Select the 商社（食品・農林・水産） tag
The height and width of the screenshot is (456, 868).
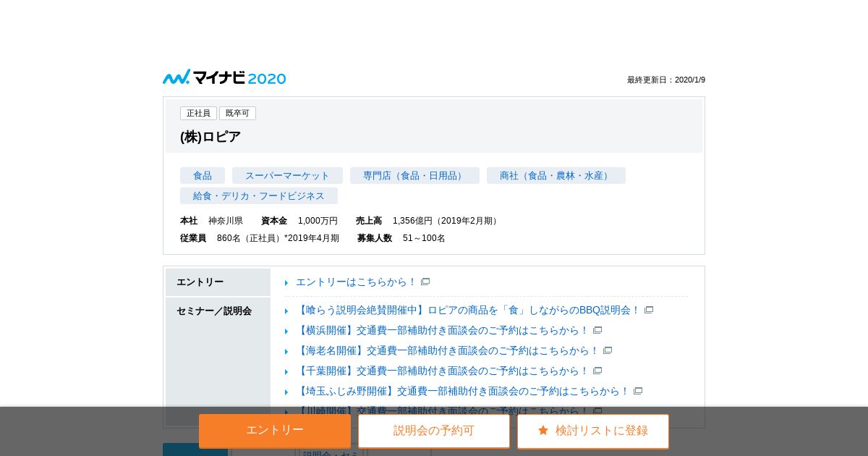556,175
